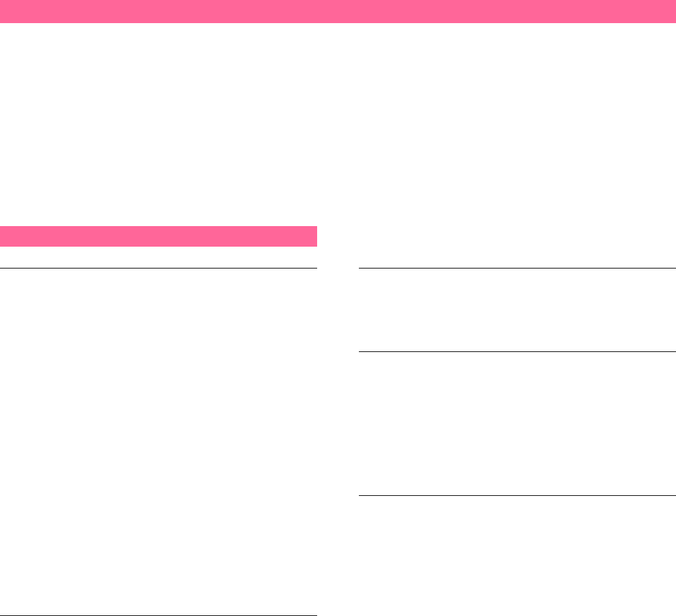This screenshot has height=616, width=676.
Task: Click right end of left-column top divider
Action: coord(314,268)
